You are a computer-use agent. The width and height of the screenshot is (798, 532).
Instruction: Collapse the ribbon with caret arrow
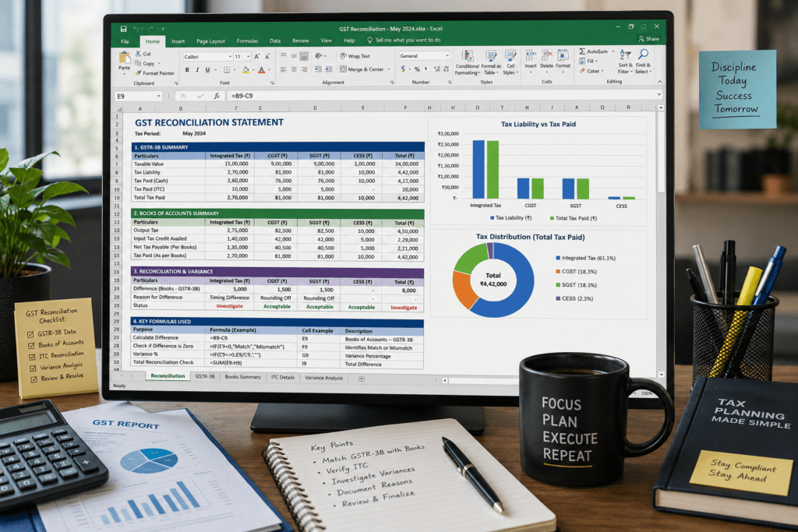(659, 81)
